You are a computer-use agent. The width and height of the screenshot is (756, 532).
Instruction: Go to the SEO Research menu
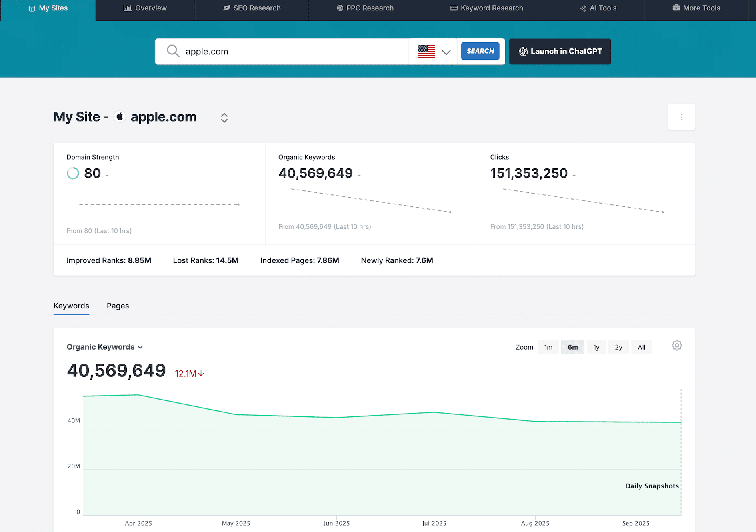pos(252,8)
